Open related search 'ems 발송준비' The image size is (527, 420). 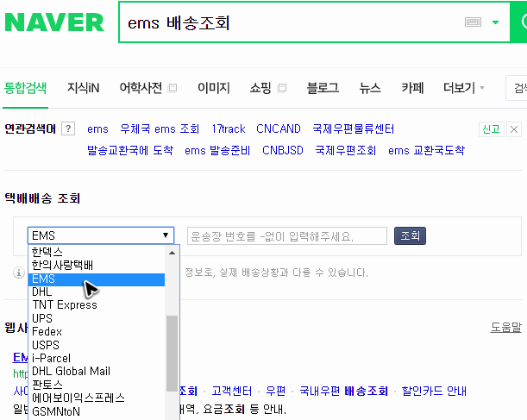(x=217, y=150)
